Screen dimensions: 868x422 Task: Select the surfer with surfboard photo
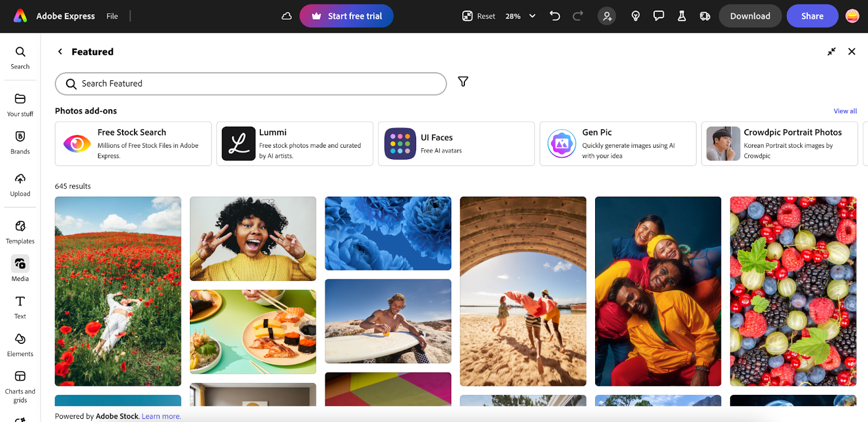tap(388, 321)
